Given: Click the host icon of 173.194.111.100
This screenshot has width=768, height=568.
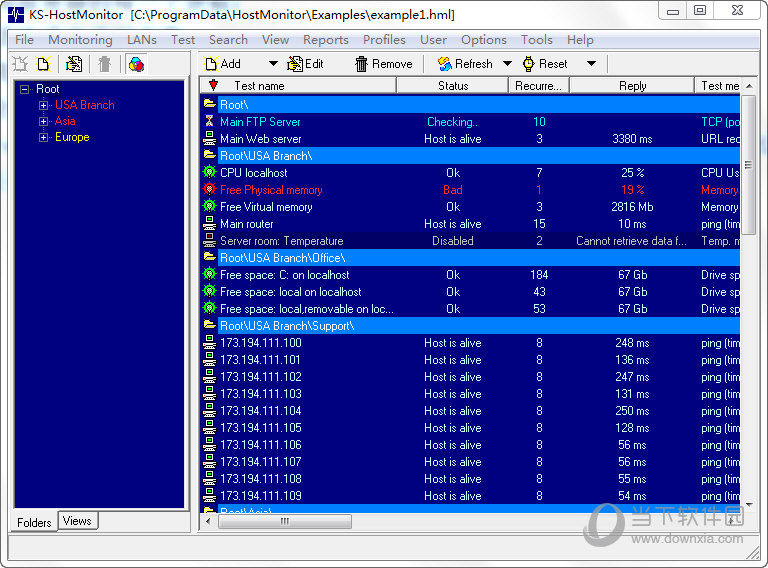Looking at the screenshot, I should [x=210, y=342].
